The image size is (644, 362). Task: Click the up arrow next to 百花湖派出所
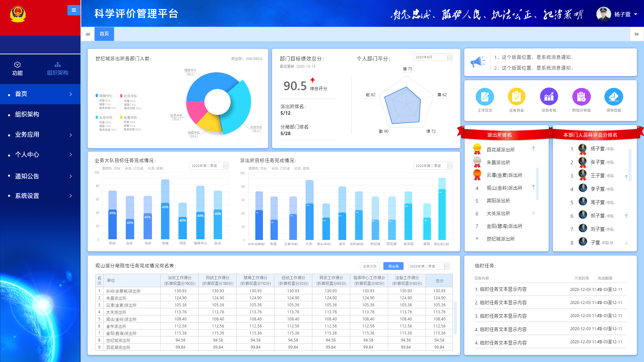pos(533,148)
